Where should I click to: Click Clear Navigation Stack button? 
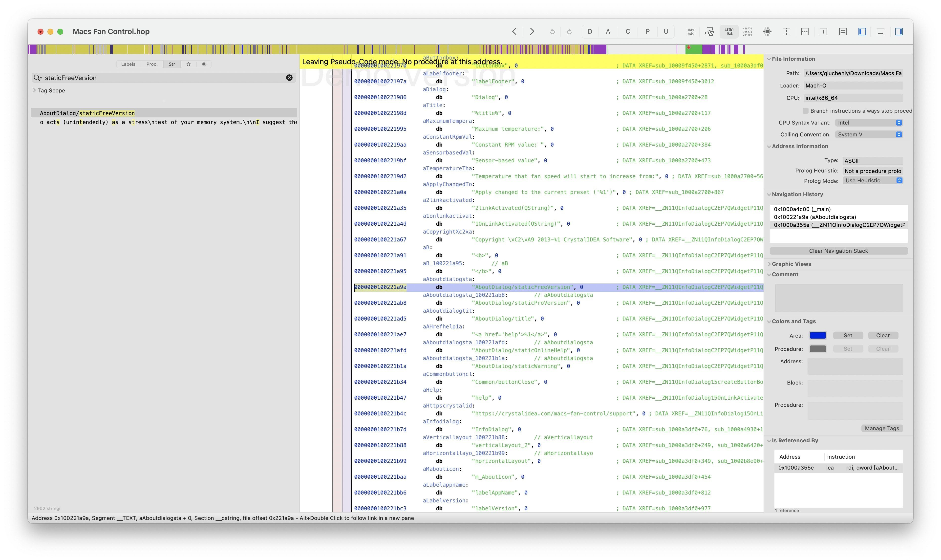838,251
